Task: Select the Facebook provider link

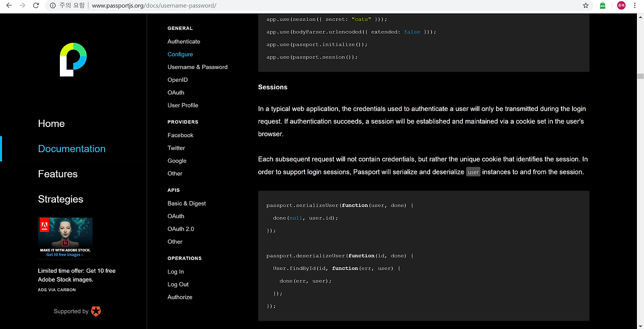Action: pos(180,135)
